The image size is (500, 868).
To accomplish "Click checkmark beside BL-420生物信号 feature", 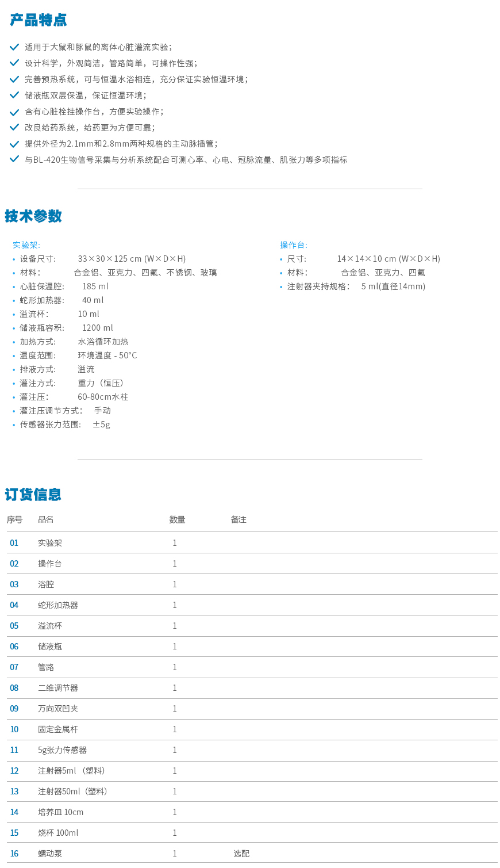I will (x=14, y=159).
